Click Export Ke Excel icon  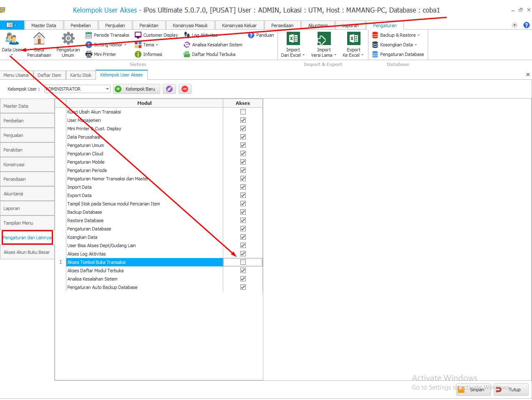point(353,39)
